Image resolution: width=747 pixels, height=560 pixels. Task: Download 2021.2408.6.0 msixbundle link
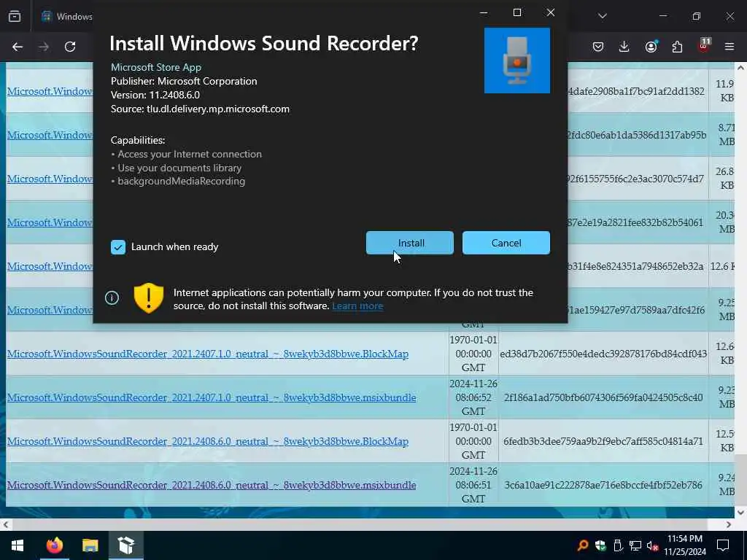[x=212, y=485]
